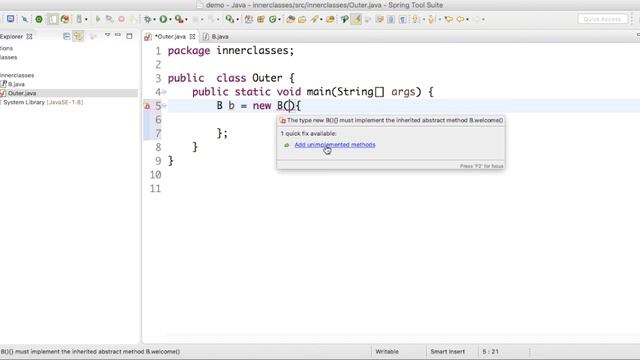This screenshot has height=360, width=640.
Task: Click Add unimplemented methods quick fix
Action: pos(335,145)
